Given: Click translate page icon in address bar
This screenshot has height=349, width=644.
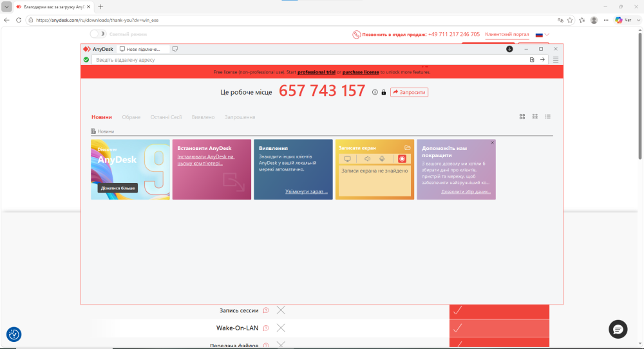Looking at the screenshot, I should coord(560,20).
